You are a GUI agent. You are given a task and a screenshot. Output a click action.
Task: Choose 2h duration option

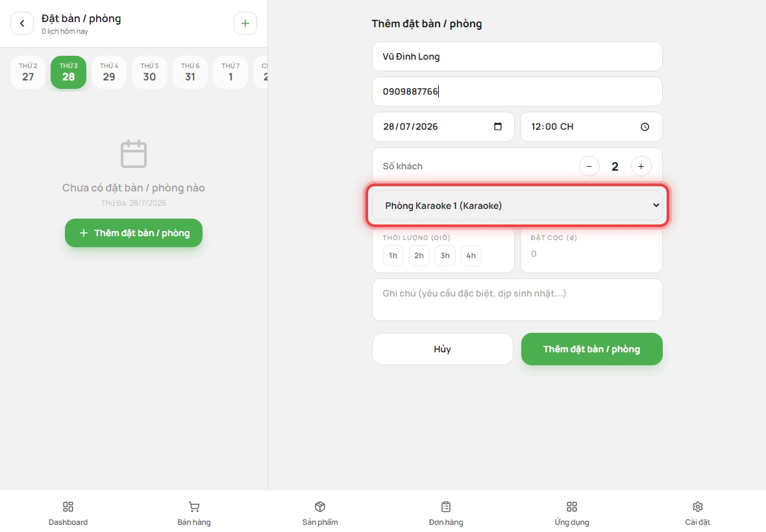click(419, 256)
